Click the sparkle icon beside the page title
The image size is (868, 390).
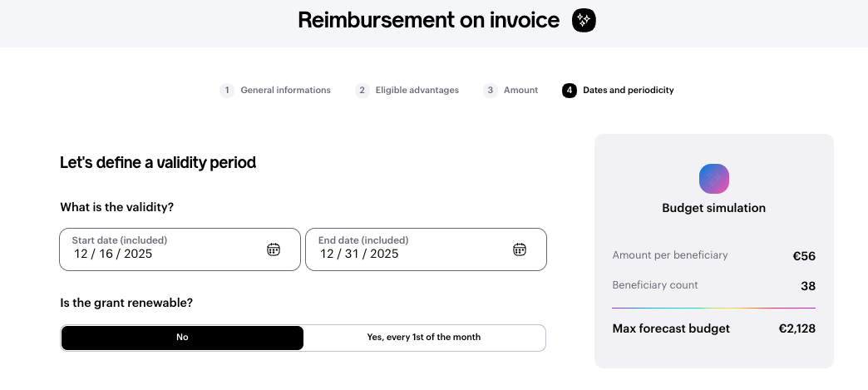[584, 21]
